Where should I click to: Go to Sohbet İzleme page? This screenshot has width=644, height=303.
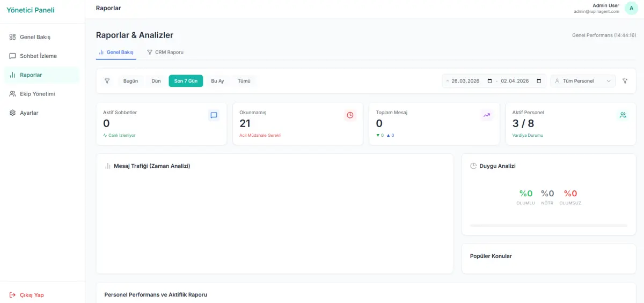click(x=42, y=56)
